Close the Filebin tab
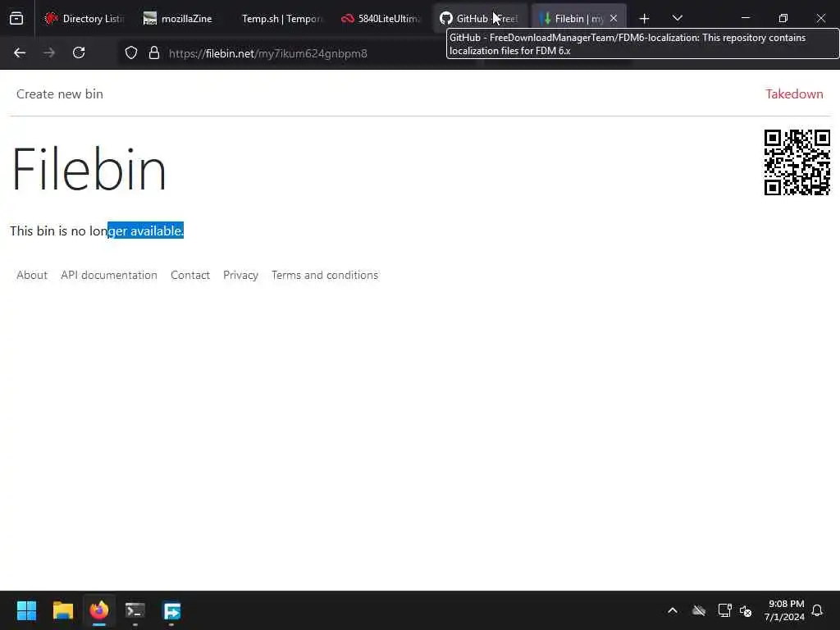 click(614, 18)
